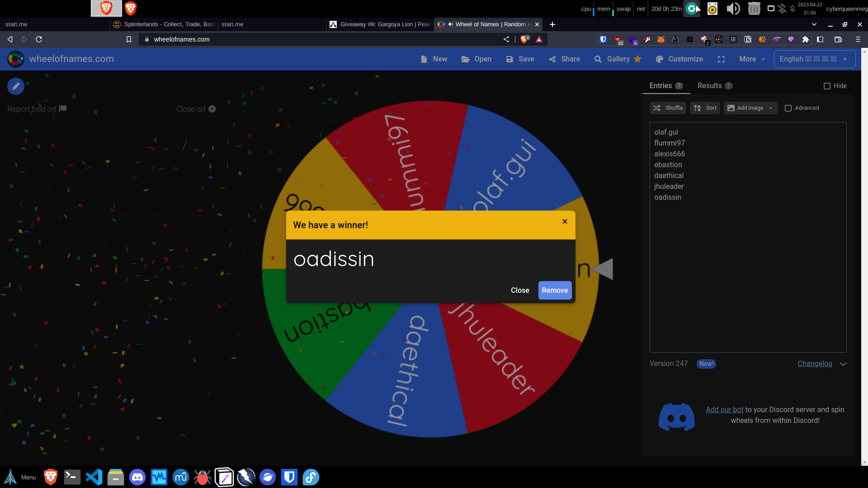868x488 pixels.
Task: Open Discord from the taskbar
Action: [137, 477]
